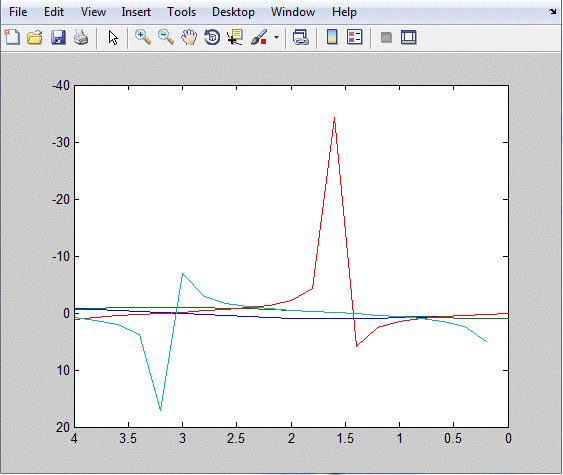
Task: Open a file with the folder icon
Action: [35, 37]
